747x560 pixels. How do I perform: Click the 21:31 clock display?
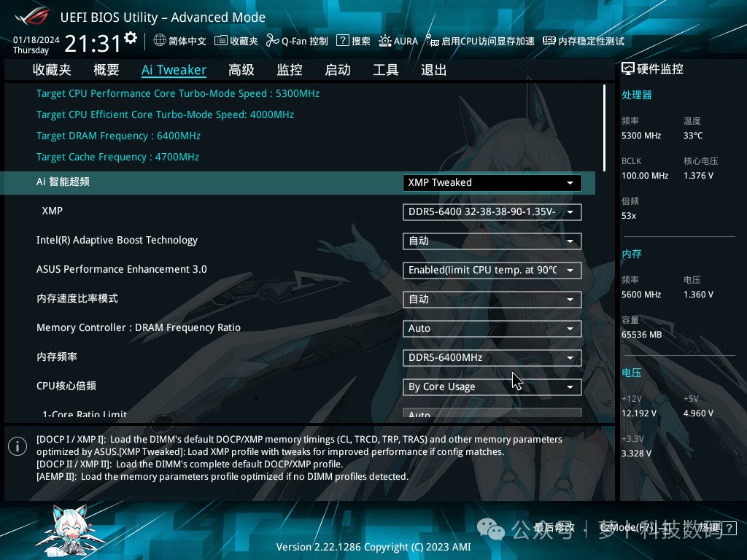(x=93, y=44)
